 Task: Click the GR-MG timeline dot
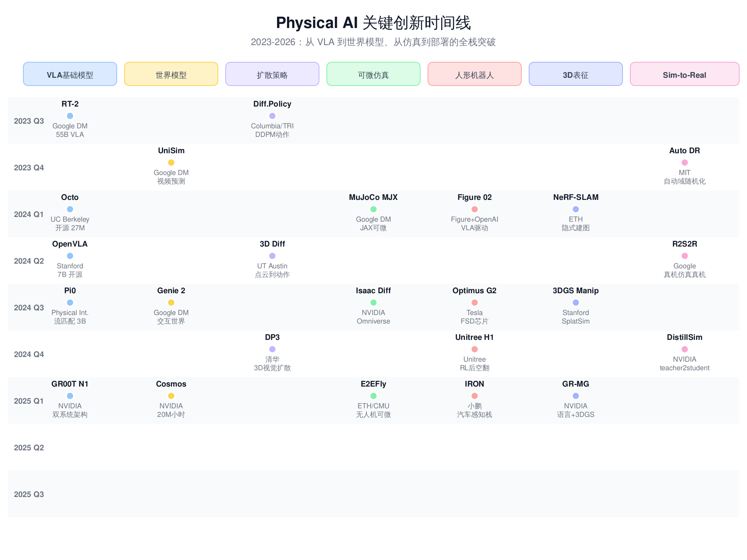click(576, 396)
